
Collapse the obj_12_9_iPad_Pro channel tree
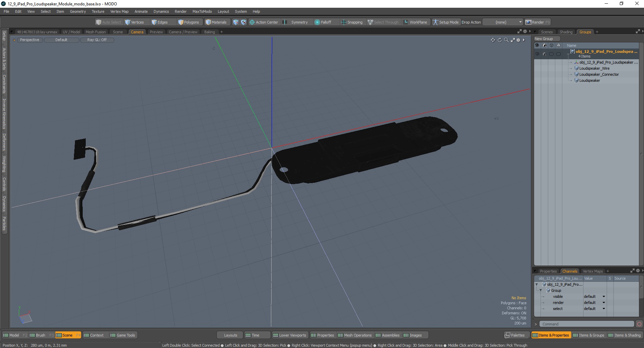pyautogui.click(x=537, y=284)
